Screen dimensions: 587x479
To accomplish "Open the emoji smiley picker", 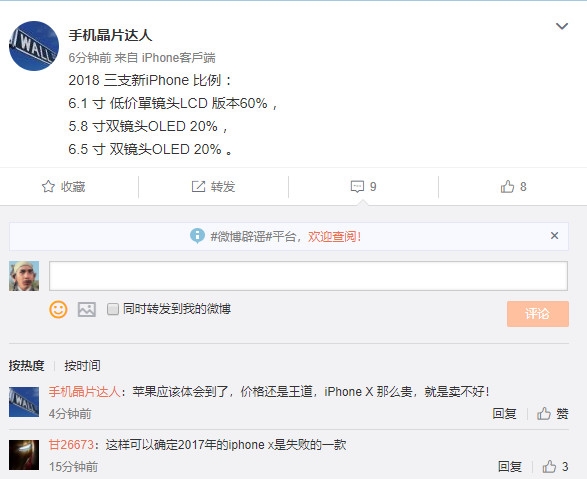I will pos(58,309).
